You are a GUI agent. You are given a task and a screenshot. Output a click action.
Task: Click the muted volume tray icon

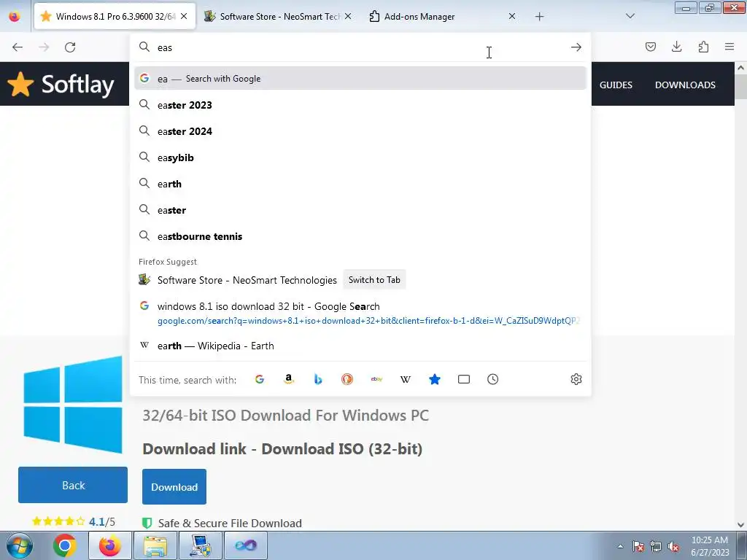673,546
